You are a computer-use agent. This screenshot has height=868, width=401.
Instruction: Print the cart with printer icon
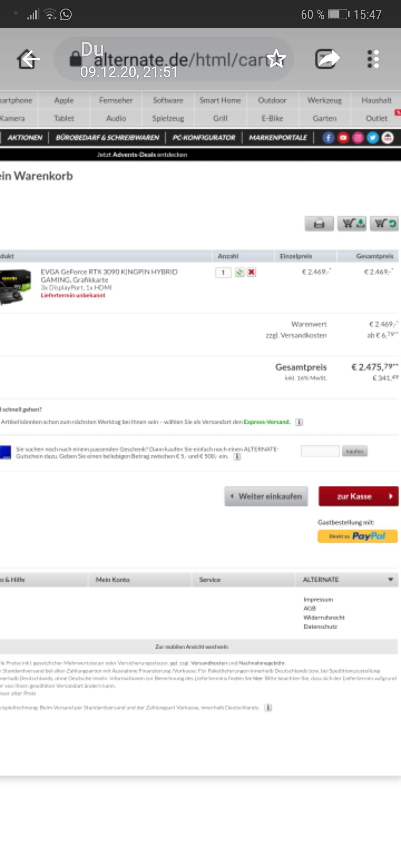tap(319, 223)
